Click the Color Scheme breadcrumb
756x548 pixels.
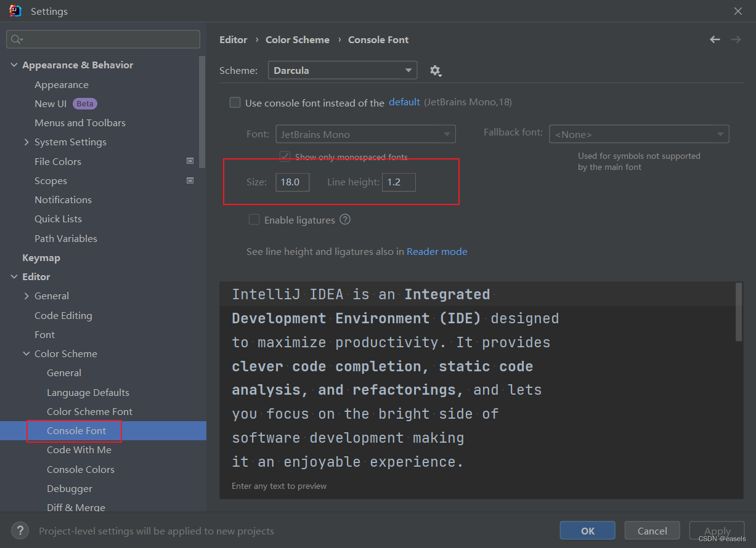(298, 39)
